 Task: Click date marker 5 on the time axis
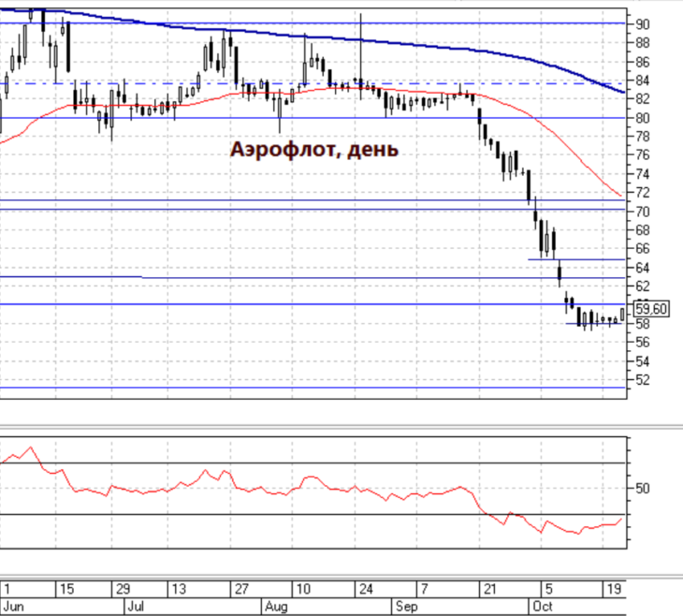[549, 590]
